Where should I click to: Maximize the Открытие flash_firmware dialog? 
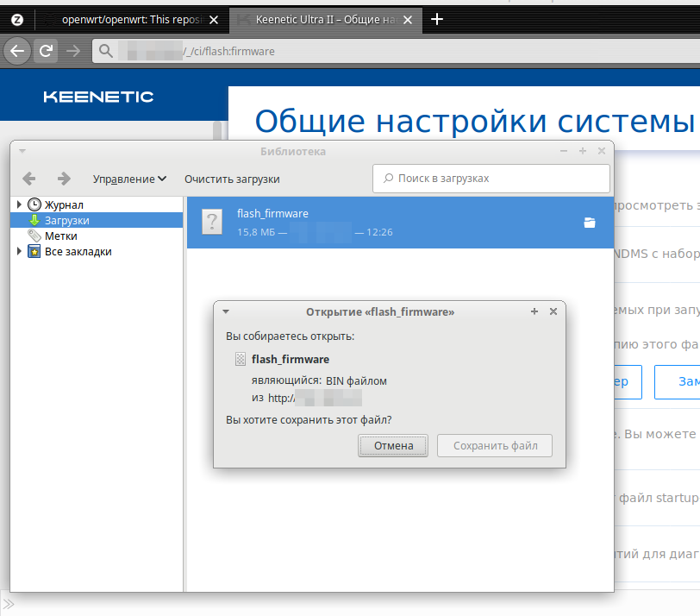click(x=534, y=311)
